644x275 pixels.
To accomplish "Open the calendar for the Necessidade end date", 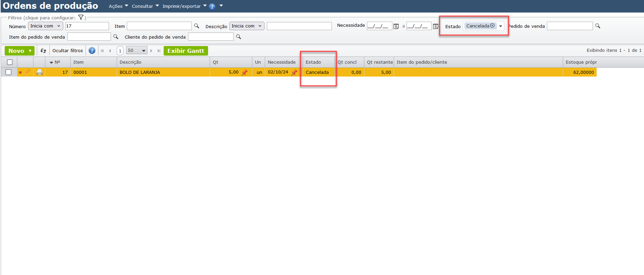I will pos(436,26).
